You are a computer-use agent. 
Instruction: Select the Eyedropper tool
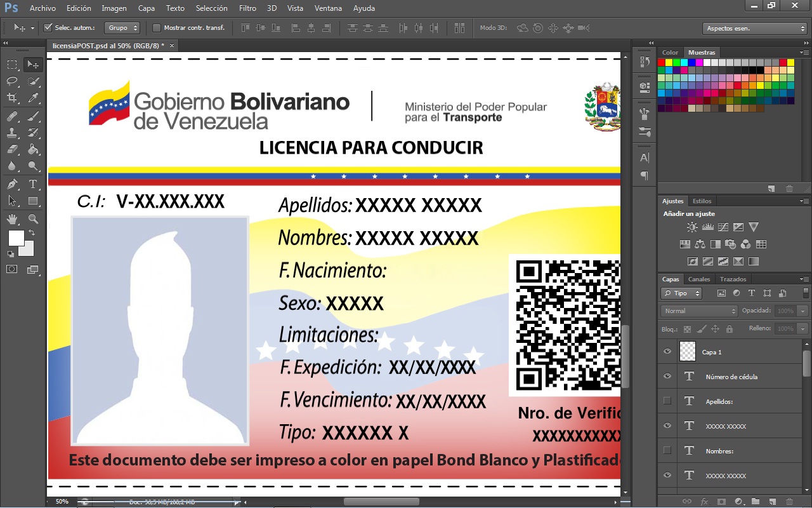click(33, 97)
